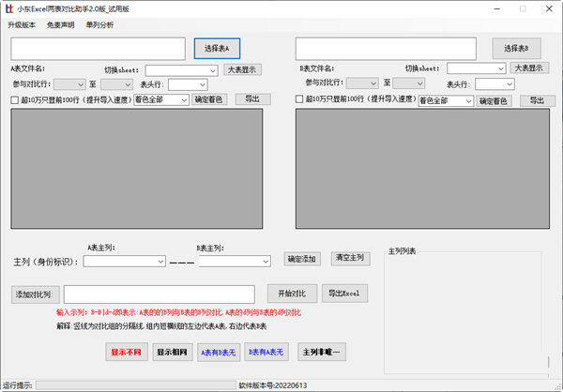Minimize the application window
The height and width of the screenshot is (392, 563).
coord(497,9)
